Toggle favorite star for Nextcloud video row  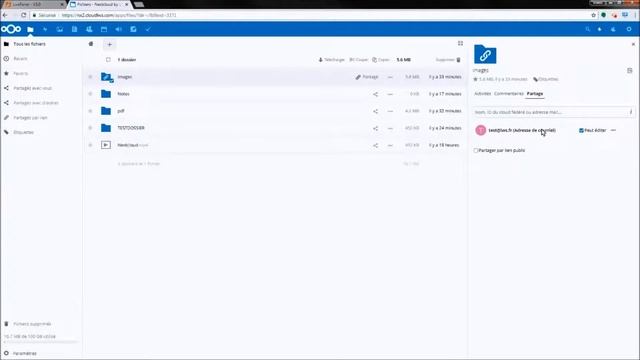click(91, 145)
